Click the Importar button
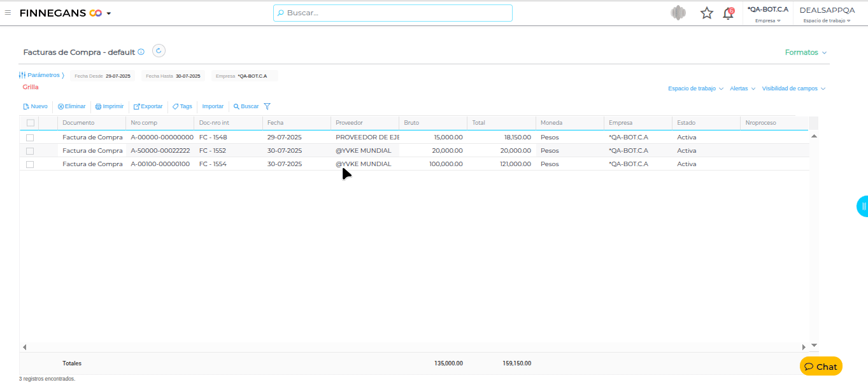The image size is (868, 387). [x=213, y=106]
